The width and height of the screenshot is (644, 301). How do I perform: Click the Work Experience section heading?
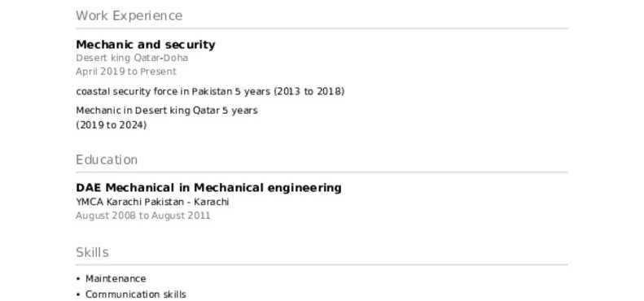click(x=129, y=16)
